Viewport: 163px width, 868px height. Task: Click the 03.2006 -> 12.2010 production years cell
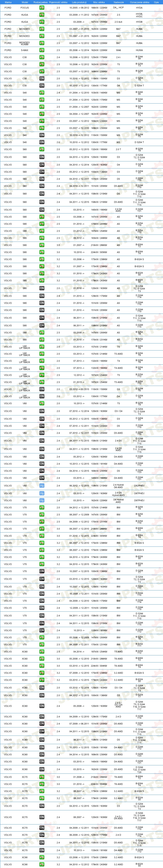point(79,857)
